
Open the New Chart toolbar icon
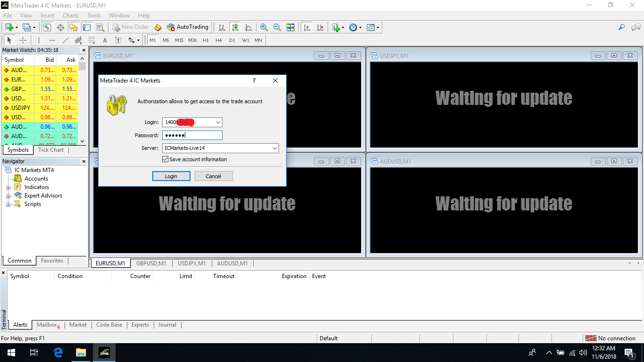[x=9, y=27]
